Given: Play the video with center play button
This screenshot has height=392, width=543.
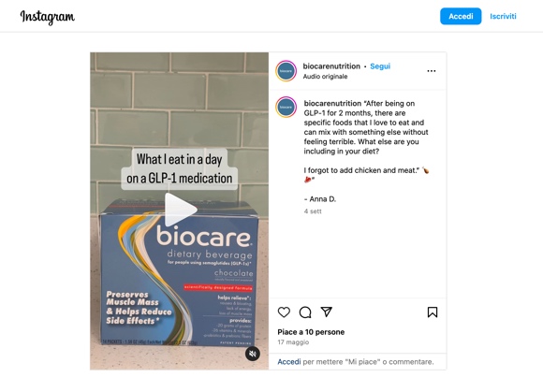Looking at the screenshot, I should [x=180, y=210].
